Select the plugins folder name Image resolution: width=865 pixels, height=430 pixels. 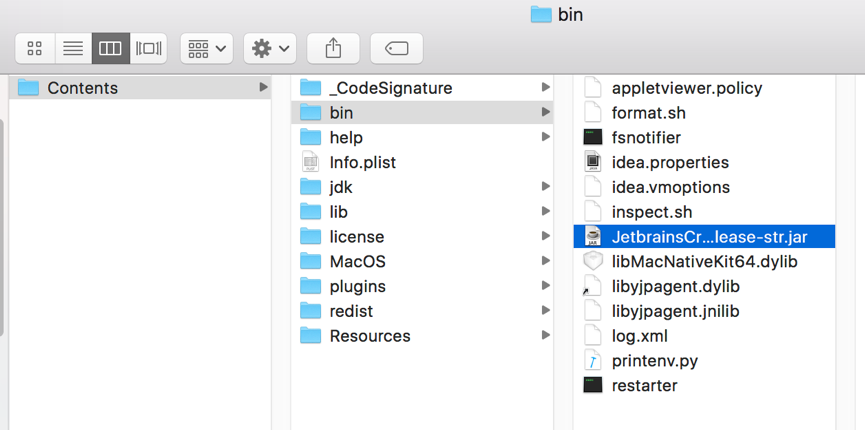tap(357, 287)
